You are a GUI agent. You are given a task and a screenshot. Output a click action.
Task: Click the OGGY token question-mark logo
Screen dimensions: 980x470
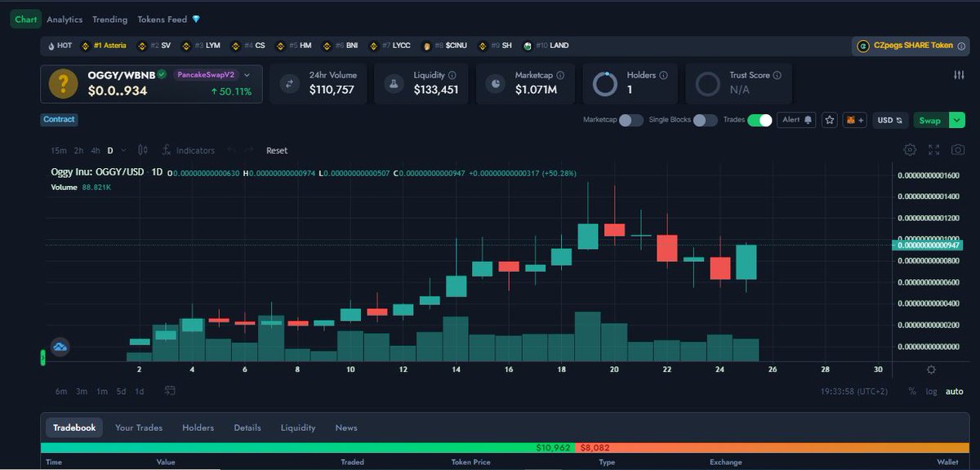tap(63, 84)
